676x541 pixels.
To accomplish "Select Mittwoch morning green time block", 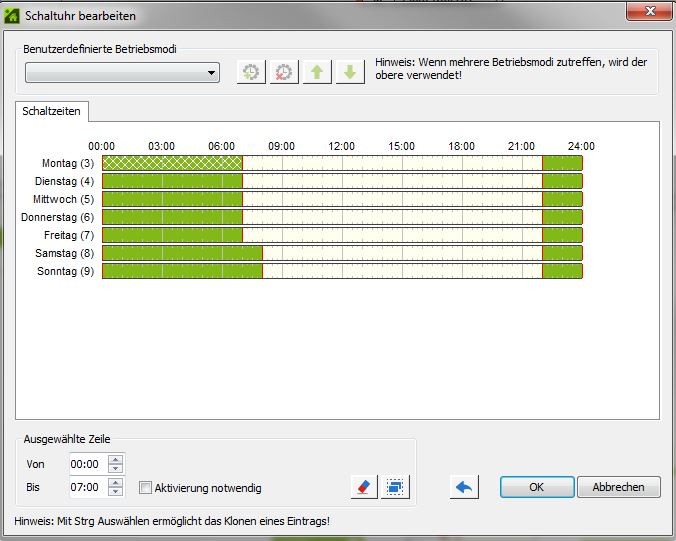I will point(172,200).
